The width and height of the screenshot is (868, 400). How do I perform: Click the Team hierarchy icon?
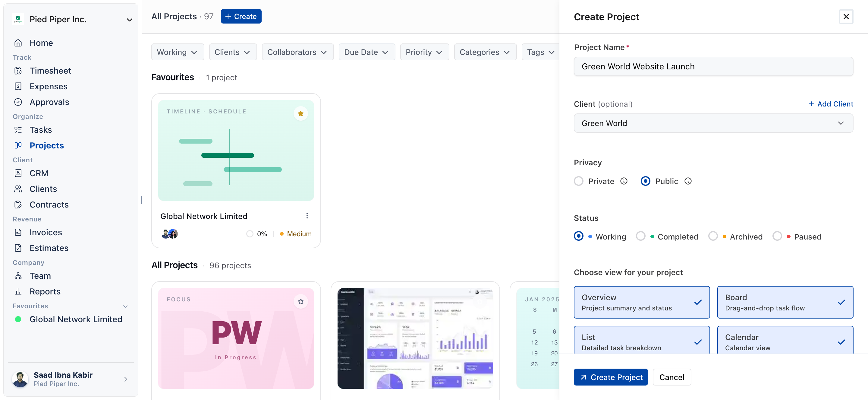pos(18,276)
